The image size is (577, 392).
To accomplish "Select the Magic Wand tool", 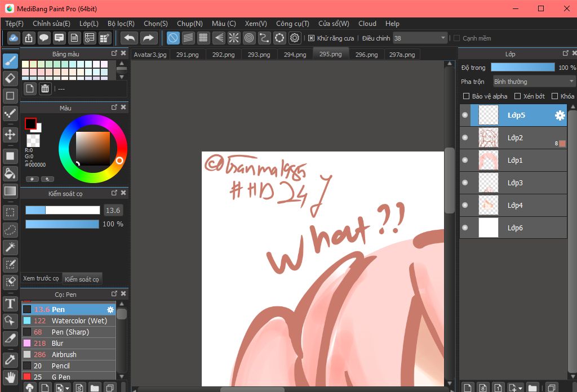I will [x=10, y=247].
